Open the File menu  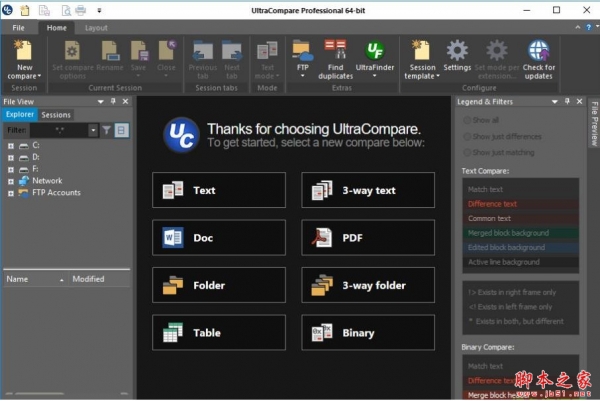pos(18,28)
